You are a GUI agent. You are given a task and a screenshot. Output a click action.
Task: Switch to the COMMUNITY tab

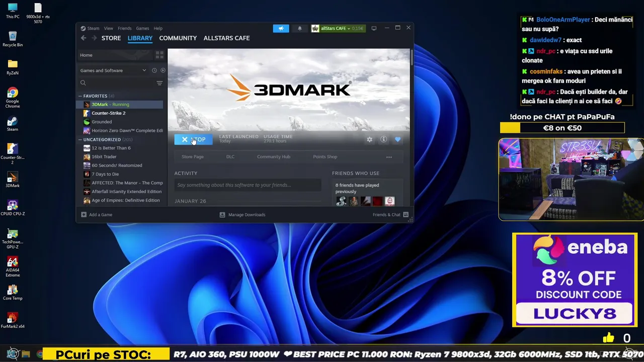tap(178, 38)
